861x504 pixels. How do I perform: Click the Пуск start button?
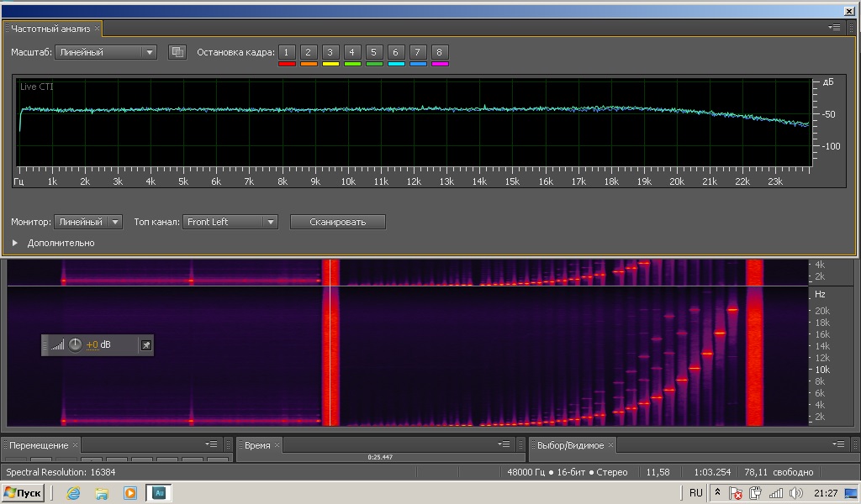coord(24,493)
